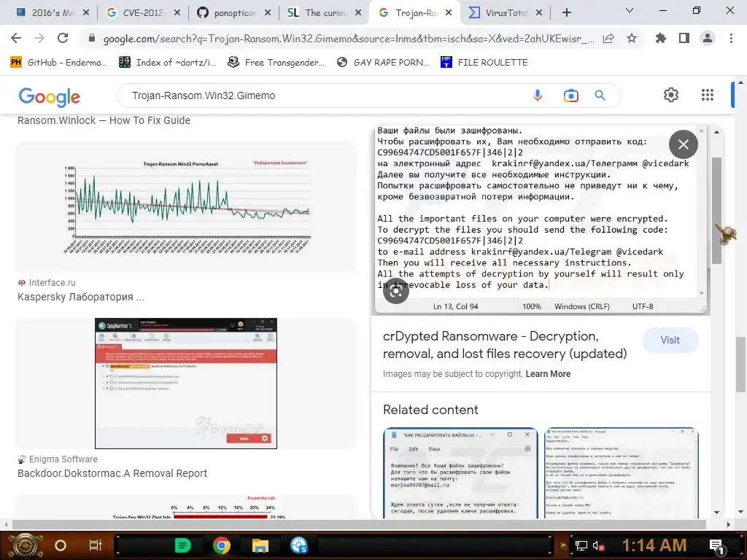Open the crDypted Ransomware title link
The image size is (747, 560).
pos(505,345)
